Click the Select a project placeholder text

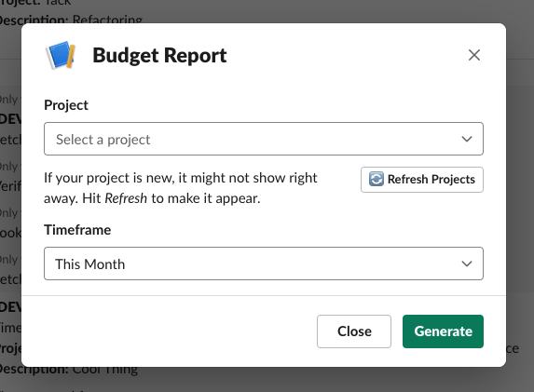[103, 140]
